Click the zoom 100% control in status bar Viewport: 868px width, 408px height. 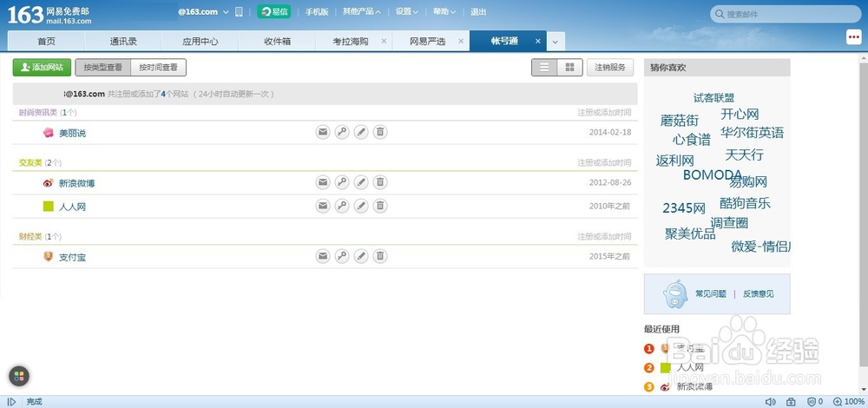click(x=849, y=402)
